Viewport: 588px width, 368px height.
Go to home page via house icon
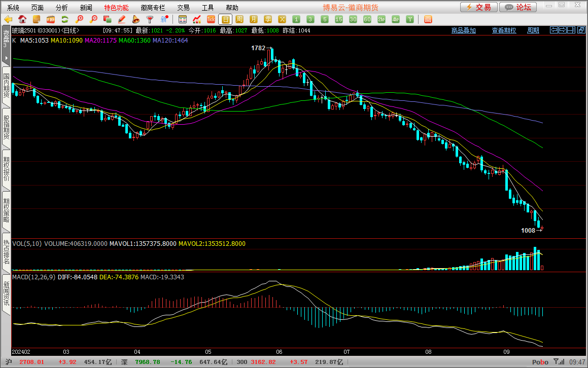(22, 19)
